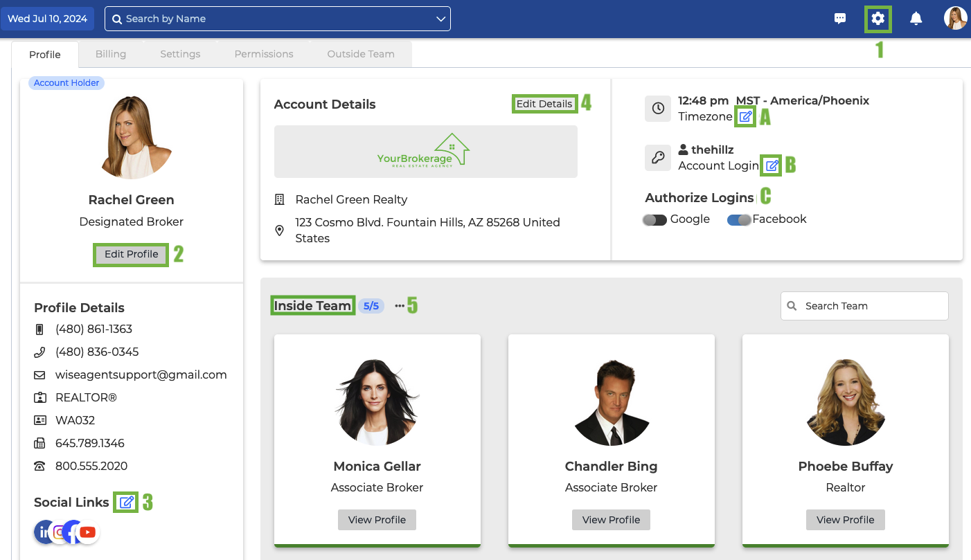Screen dimensions: 971x560
Task: Click the phone icon beside (480) 836-0345
Action: pos(39,352)
